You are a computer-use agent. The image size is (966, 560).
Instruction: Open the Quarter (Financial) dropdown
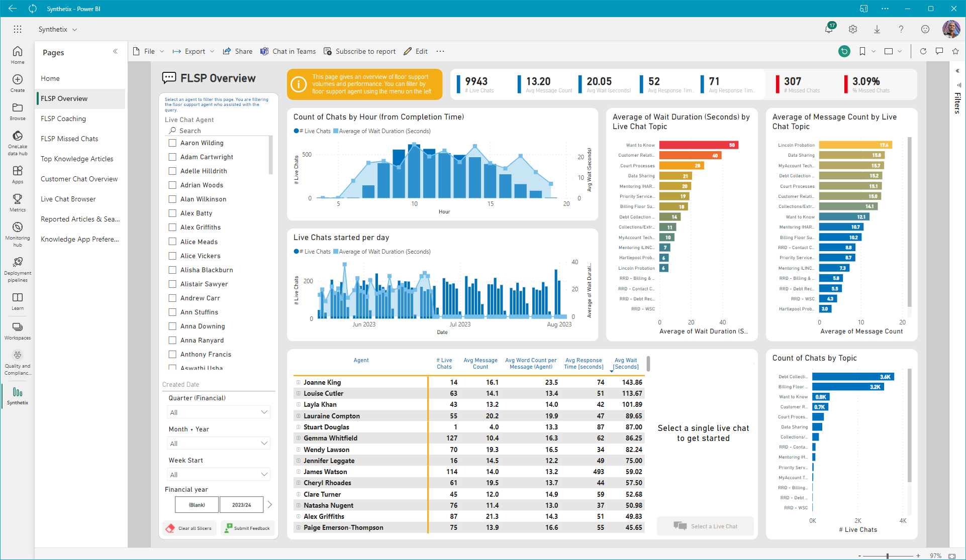[x=219, y=412]
